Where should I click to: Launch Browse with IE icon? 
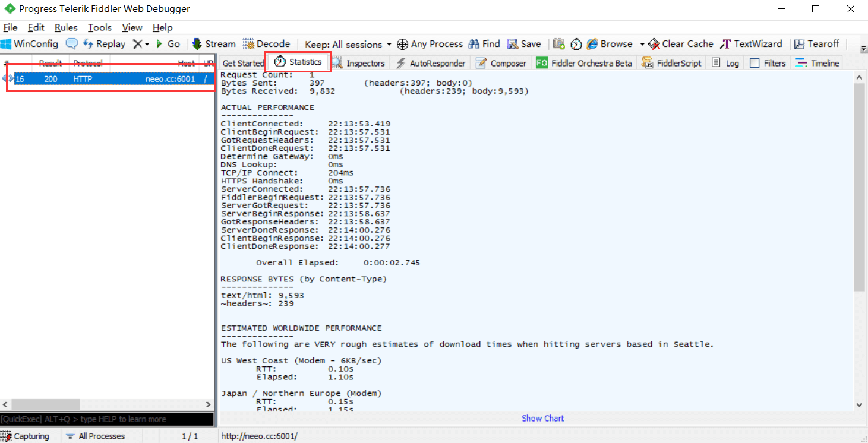point(610,44)
